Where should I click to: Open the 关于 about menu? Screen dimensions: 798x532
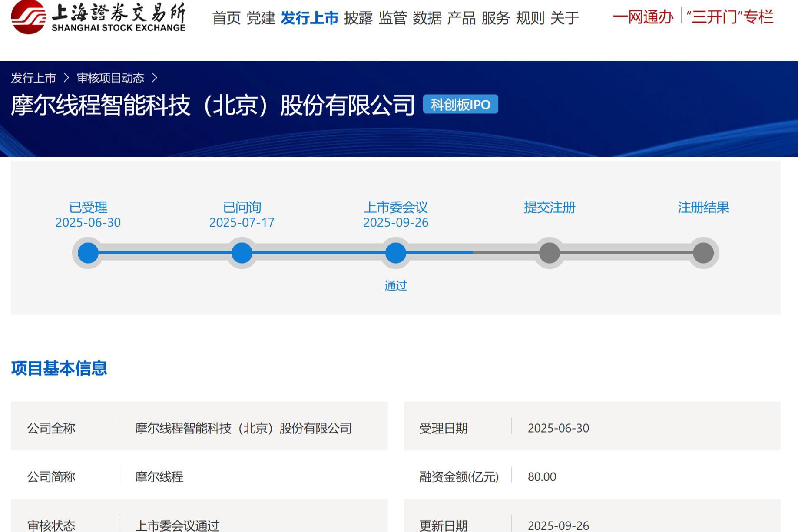tap(565, 18)
